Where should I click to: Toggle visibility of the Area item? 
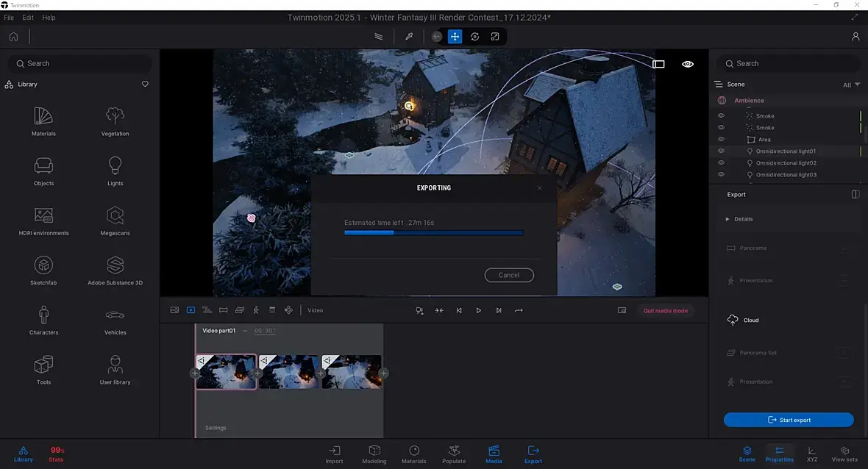(x=721, y=140)
